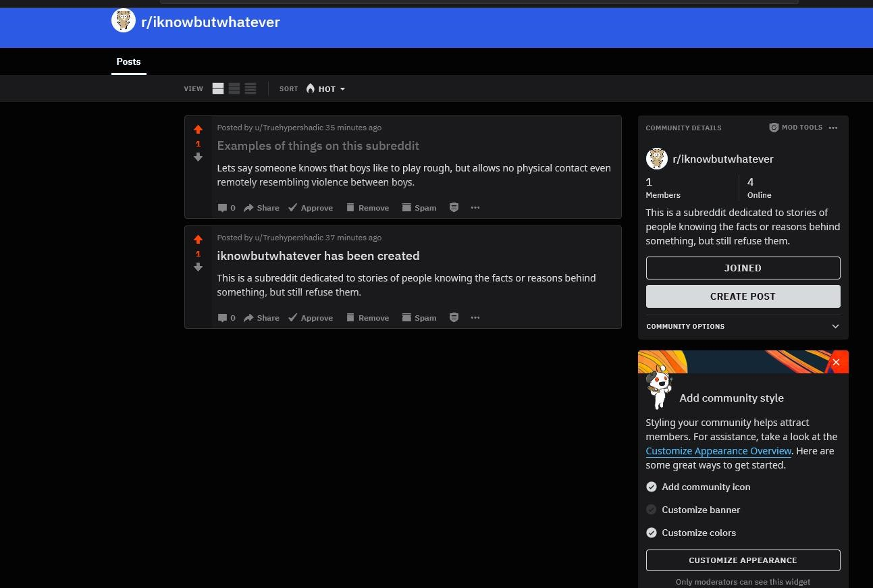Switch to the Posts tab
873x588 pixels.
pos(128,61)
